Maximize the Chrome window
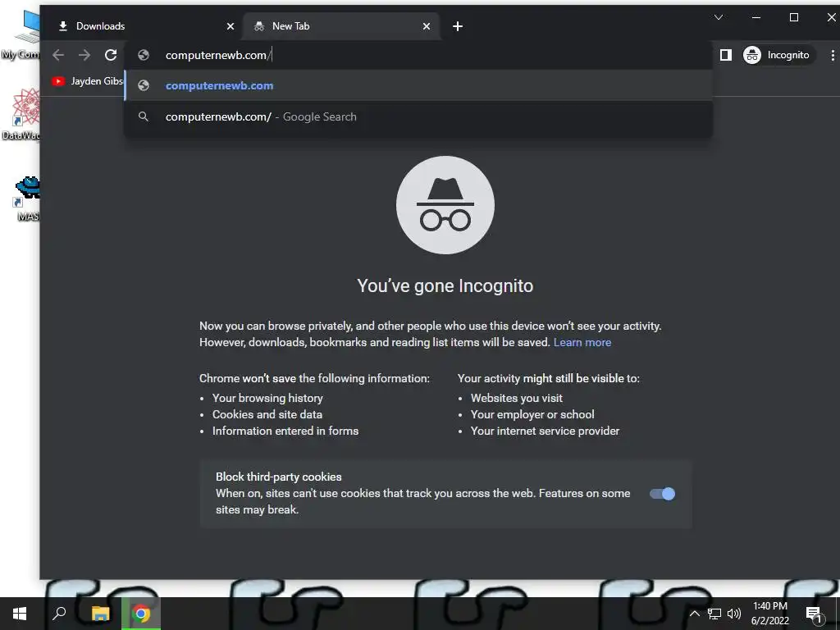840x630 pixels. [794, 17]
